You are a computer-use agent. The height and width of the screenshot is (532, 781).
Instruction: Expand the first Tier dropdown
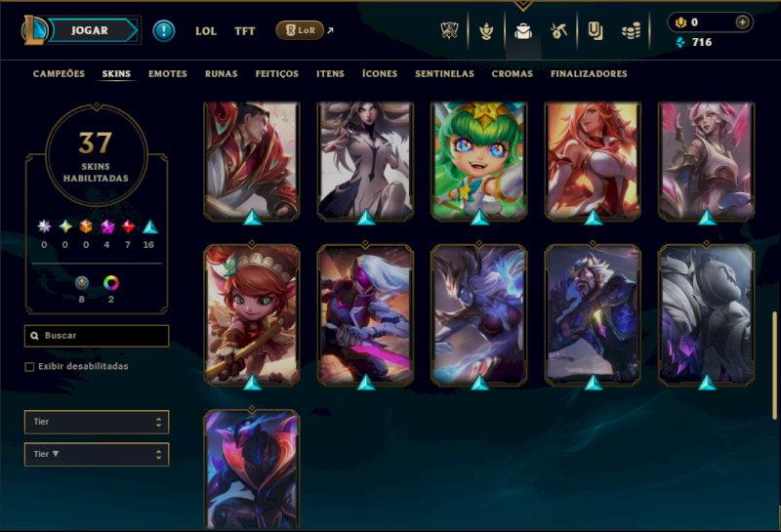(97, 422)
